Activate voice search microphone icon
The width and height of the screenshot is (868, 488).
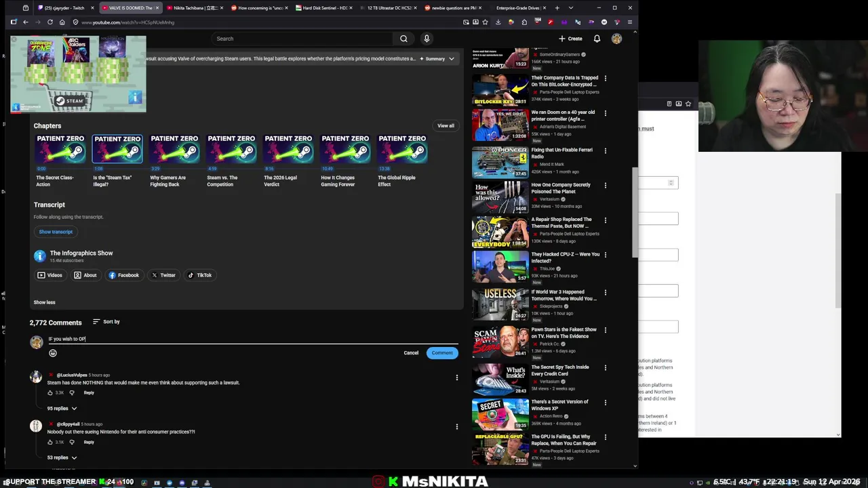(427, 39)
